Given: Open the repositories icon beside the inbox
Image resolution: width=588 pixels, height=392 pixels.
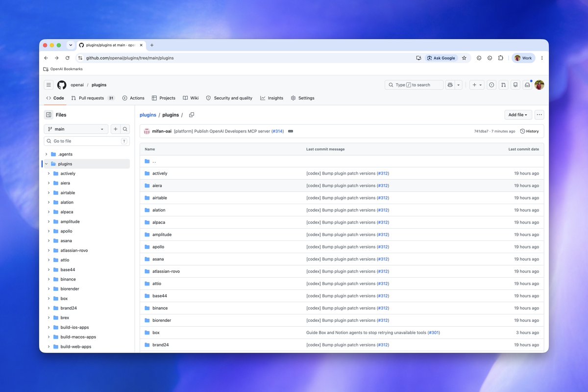Looking at the screenshot, I should (515, 85).
